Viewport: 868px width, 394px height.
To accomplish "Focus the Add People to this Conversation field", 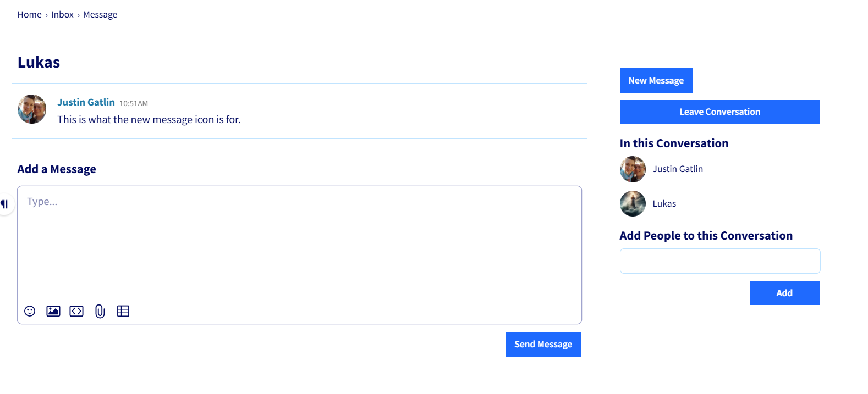I will tap(719, 261).
